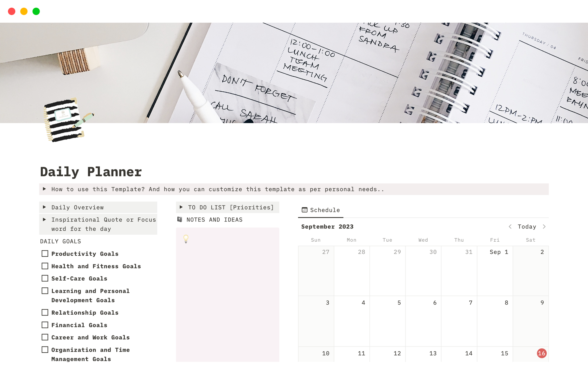Click the Today button in schedule view
The width and height of the screenshot is (588, 368).
coord(527,226)
